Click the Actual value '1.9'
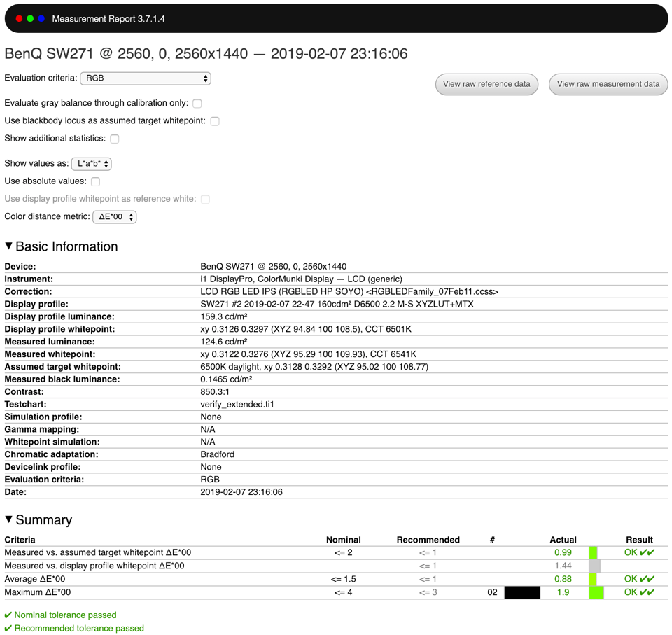The height and width of the screenshot is (635, 672). [x=563, y=592]
